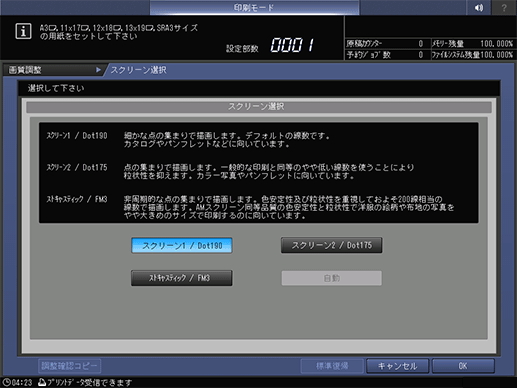This screenshot has width=517, height=388.
Task: Click the スクリーン選択 breadcrumb label
Action: pyautogui.click(x=139, y=70)
